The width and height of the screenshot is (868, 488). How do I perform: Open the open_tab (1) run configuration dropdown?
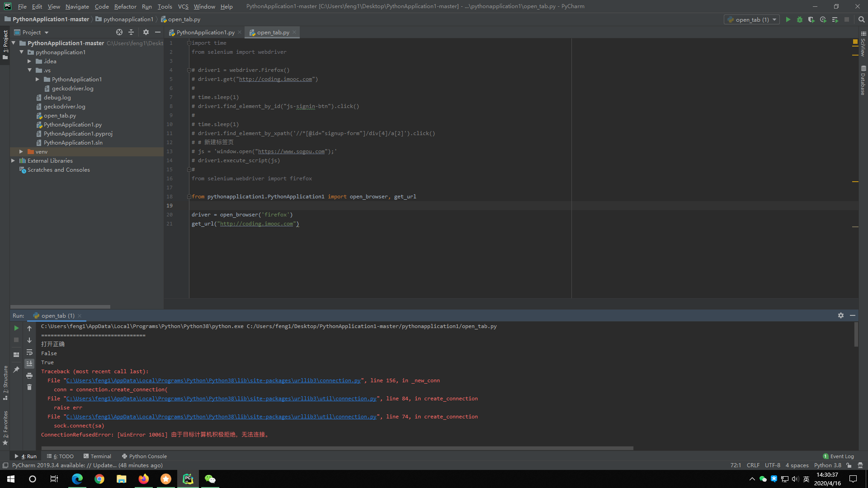pos(752,19)
